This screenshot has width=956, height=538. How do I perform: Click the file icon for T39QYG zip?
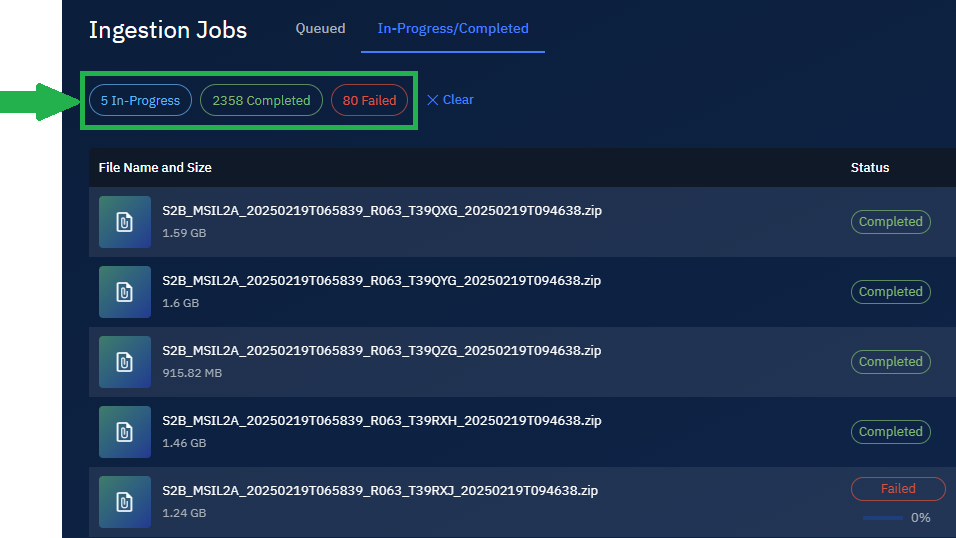pos(125,292)
